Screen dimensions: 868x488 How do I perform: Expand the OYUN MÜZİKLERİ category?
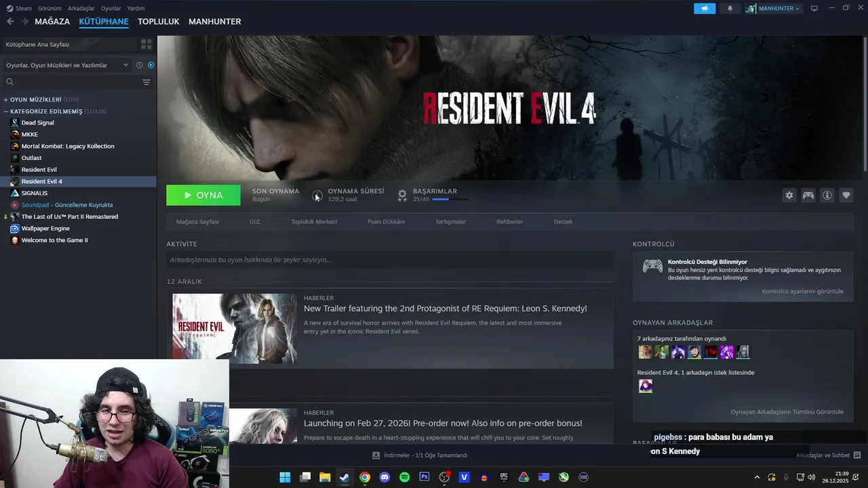coord(41,100)
